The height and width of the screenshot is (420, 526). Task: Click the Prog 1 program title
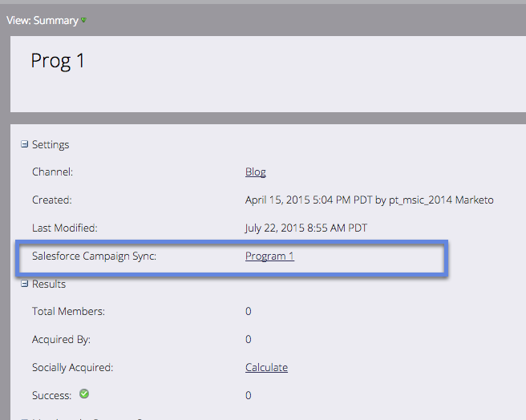pos(58,61)
